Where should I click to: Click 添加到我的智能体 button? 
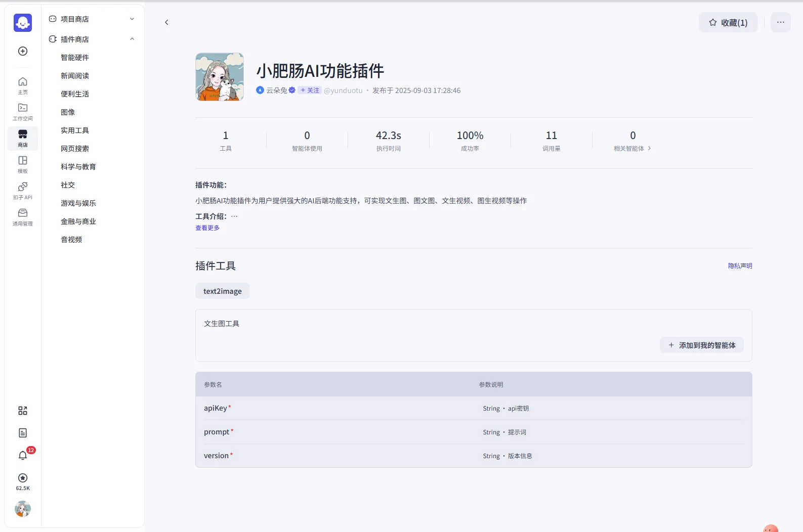click(x=702, y=345)
